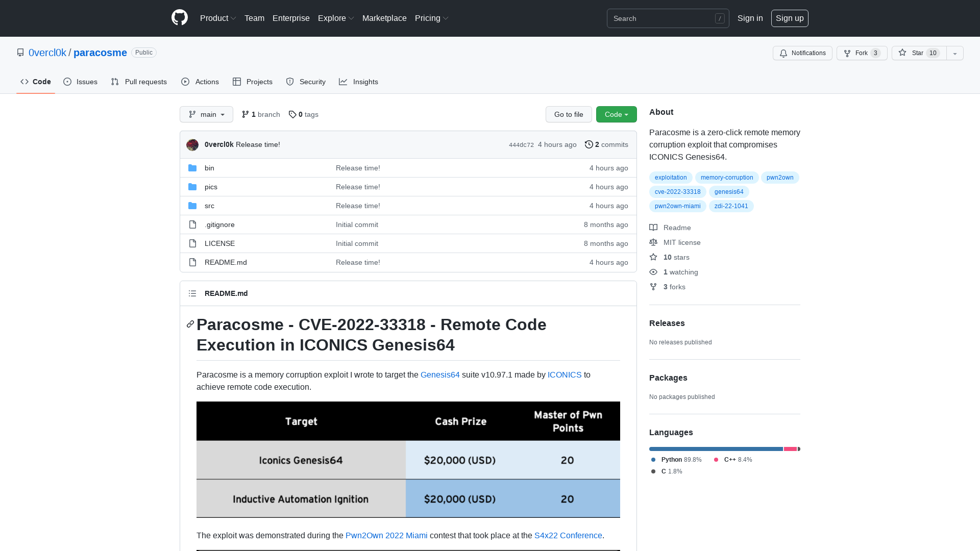Screen dimensions: 980x551
Task: Open the README table of contents icon
Action: (x=192, y=293)
